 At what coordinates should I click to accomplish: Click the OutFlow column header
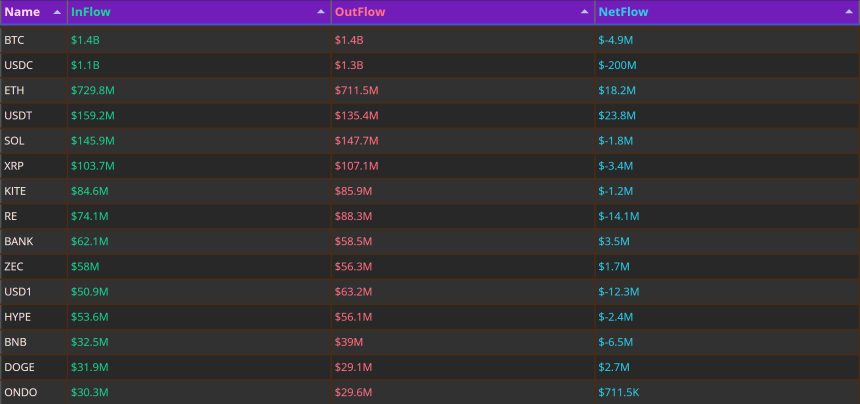(x=463, y=12)
